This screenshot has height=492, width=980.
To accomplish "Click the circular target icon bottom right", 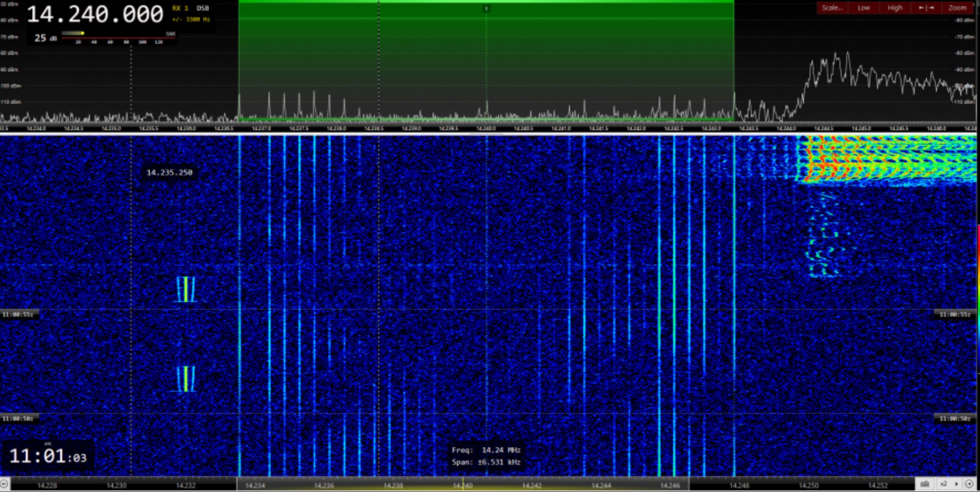I will (x=969, y=484).
